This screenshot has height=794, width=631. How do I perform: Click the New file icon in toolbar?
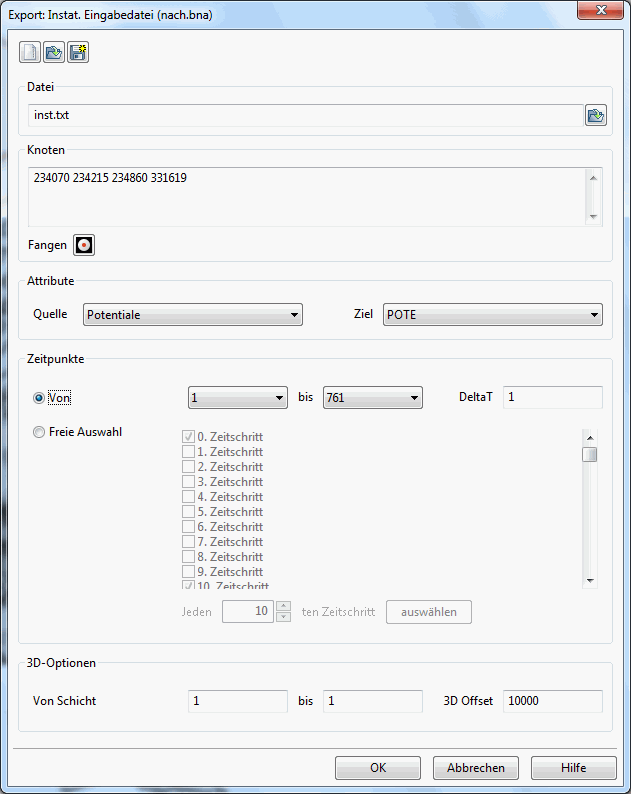point(31,52)
